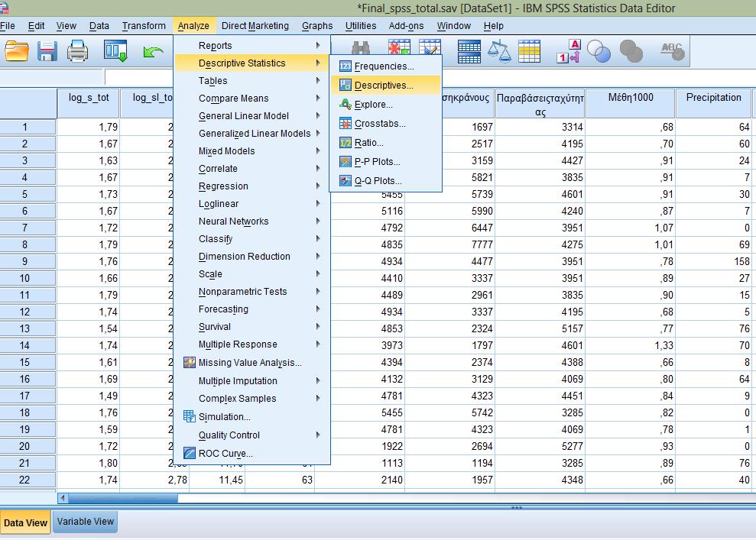The width and height of the screenshot is (756, 540).
Task: Choose Ratio from the submenu
Action: 384,143
